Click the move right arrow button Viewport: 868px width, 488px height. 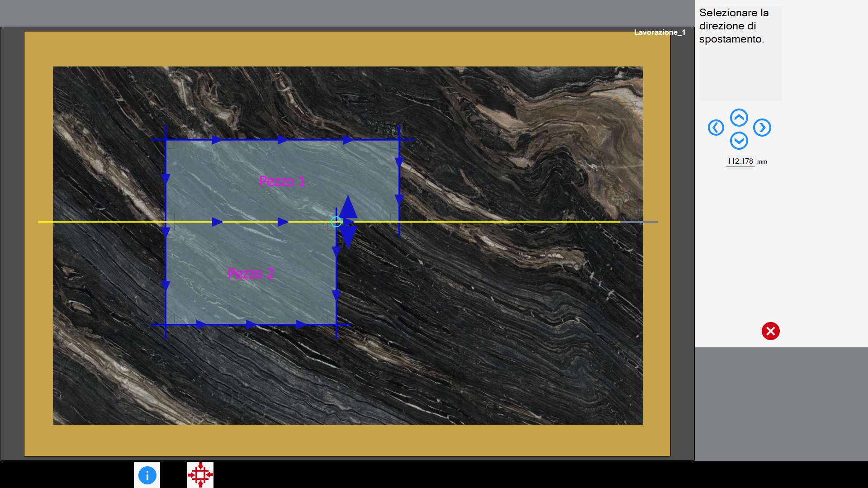[762, 128]
